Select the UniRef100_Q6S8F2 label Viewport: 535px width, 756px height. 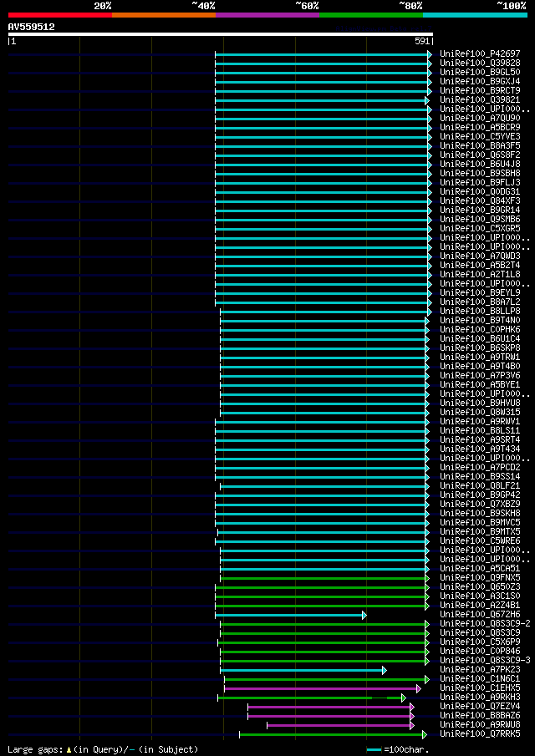tap(480, 155)
